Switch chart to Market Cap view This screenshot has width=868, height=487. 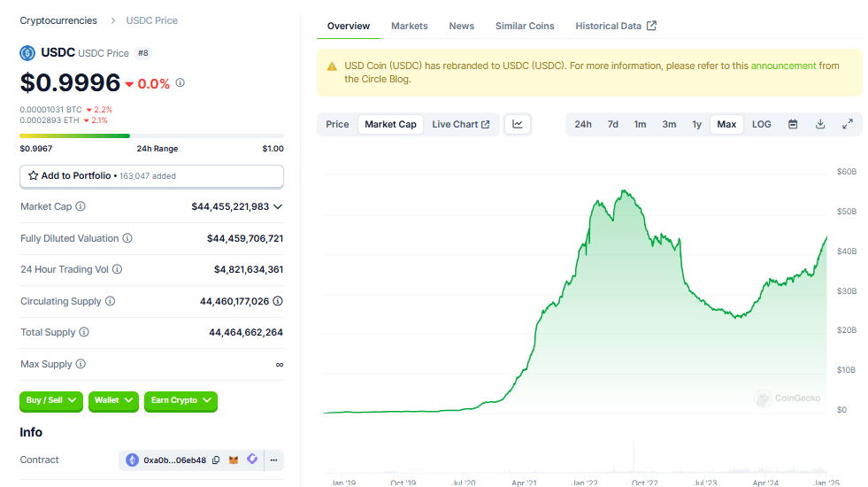(390, 124)
